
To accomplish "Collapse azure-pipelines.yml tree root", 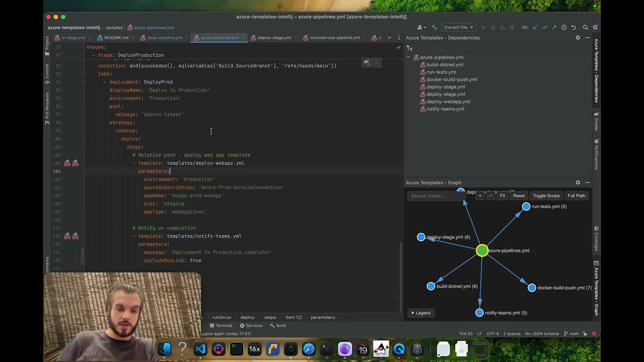I will point(409,57).
